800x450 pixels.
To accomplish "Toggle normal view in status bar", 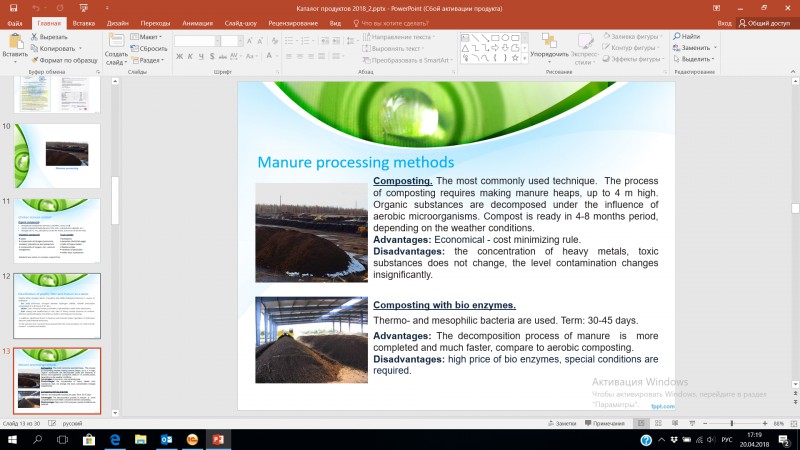I will [x=641, y=423].
